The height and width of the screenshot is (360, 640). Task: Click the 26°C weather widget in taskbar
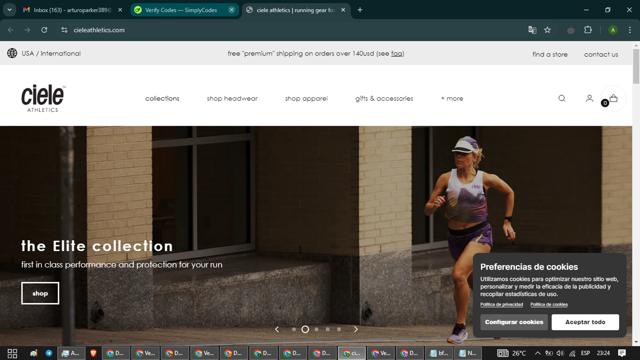pyautogui.click(x=512, y=353)
